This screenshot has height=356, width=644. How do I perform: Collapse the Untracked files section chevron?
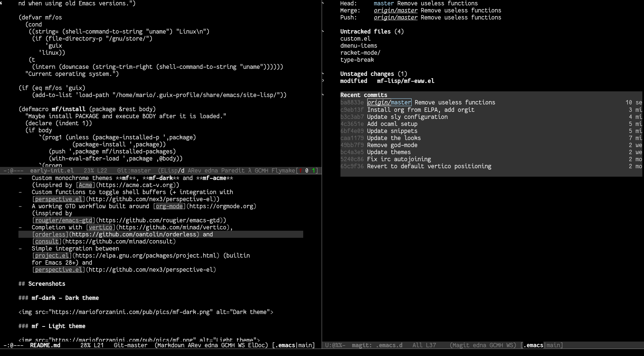(323, 32)
